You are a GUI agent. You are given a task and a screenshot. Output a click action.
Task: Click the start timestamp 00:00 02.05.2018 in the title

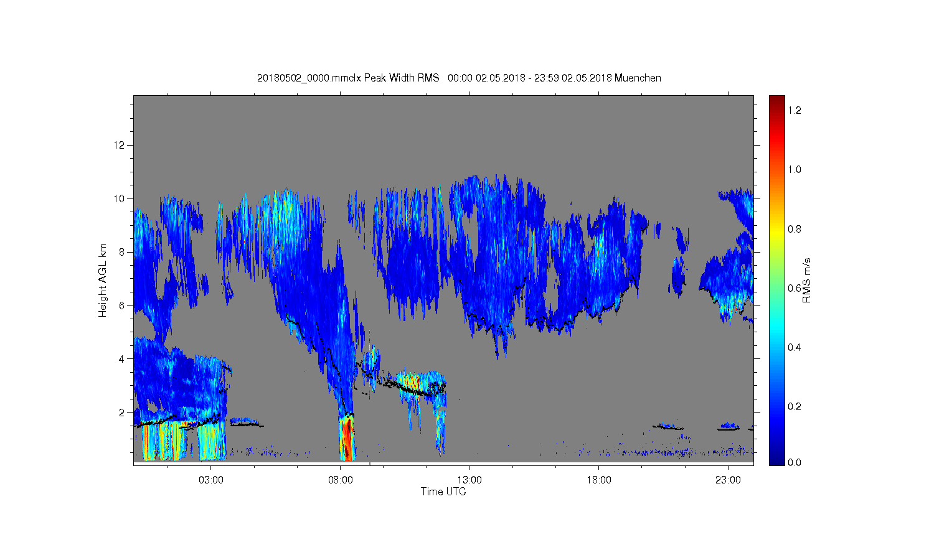point(486,78)
